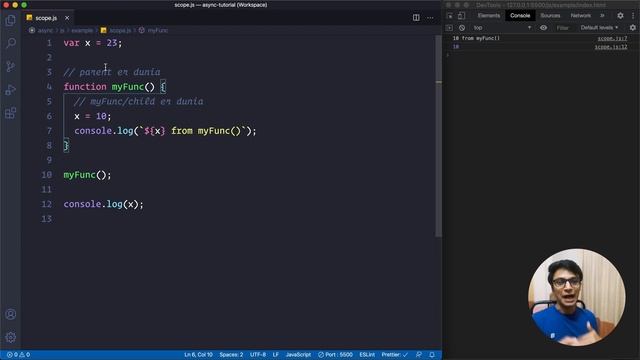Open the Run and Debug view
This screenshot has width=640, height=360.
11,89
